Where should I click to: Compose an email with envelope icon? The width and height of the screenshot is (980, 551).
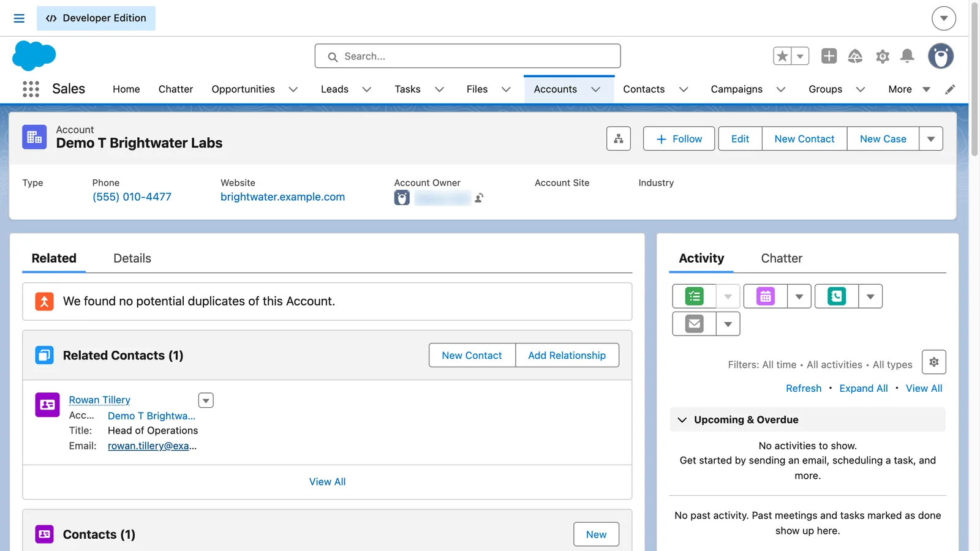[x=694, y=324]
